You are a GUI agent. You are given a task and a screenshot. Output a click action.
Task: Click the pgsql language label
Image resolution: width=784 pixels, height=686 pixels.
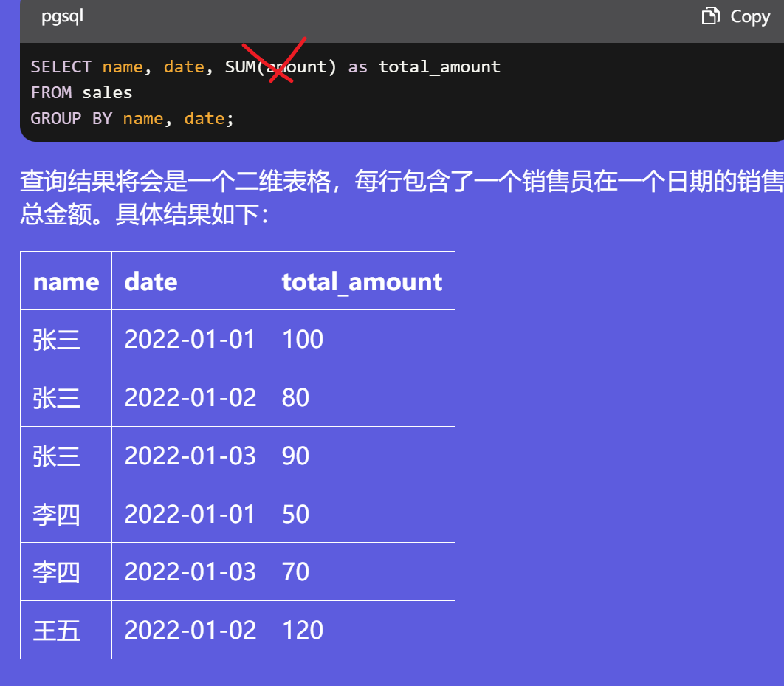[x=62, y=16]
